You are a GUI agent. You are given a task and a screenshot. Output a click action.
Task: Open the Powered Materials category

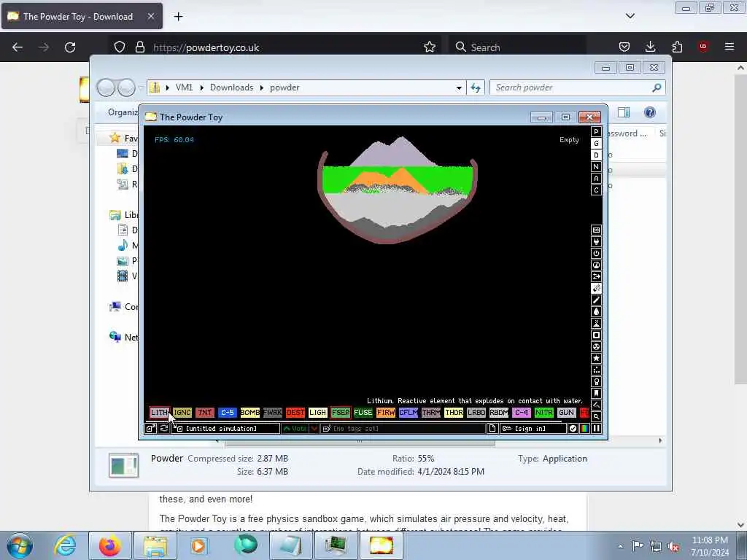596,253
